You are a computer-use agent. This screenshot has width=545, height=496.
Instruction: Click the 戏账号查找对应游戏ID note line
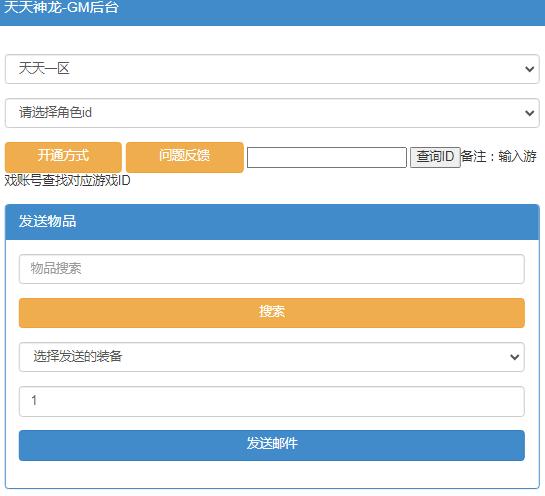click(67, 180)
